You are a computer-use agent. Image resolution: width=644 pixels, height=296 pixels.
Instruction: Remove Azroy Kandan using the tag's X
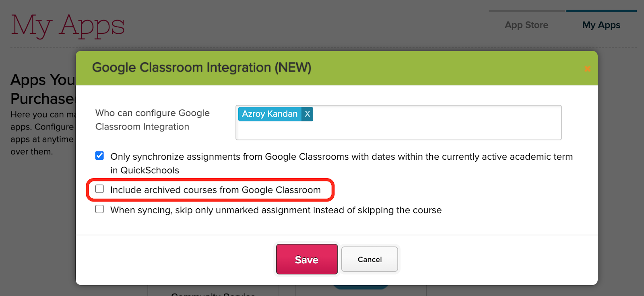(x=307, y=114)
